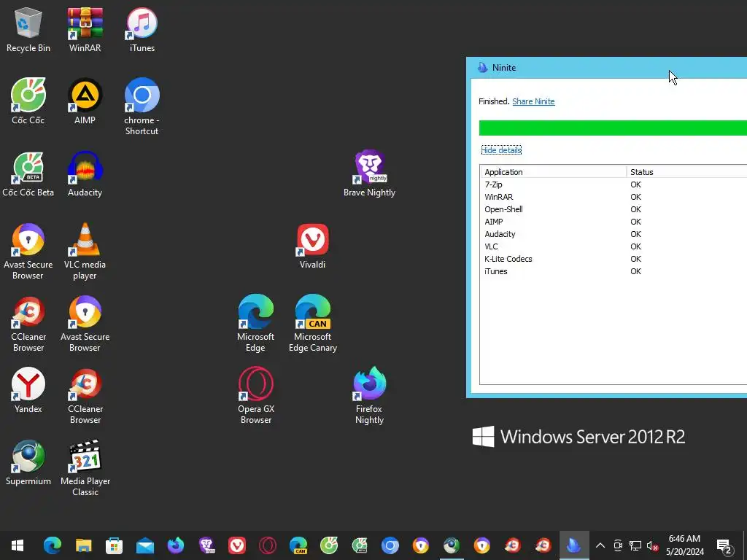Launch Microsoft Edge from the taskbar

[53, 545]
